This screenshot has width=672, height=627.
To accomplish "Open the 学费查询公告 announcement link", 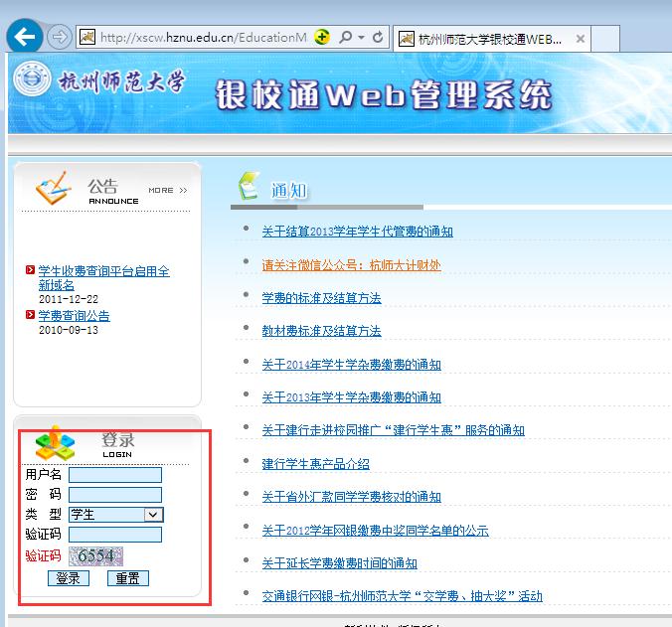I will pos(74,316).
